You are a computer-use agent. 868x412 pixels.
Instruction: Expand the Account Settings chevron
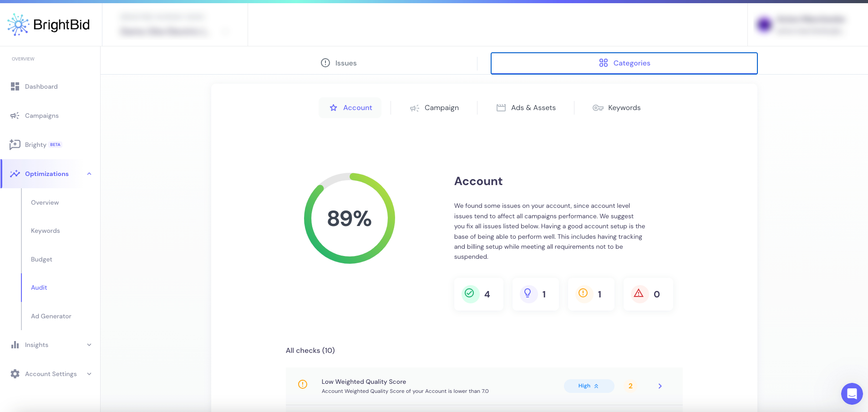tap(89, 374)
